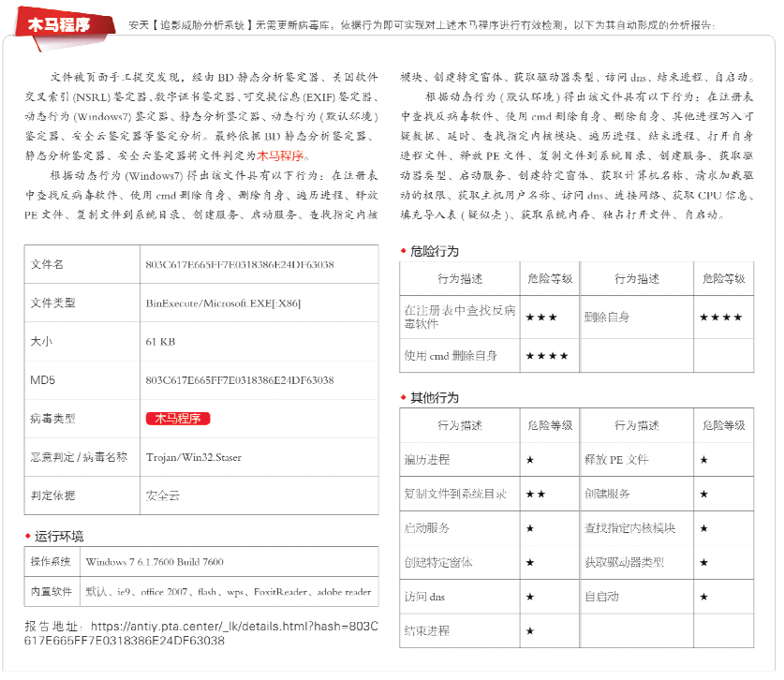Click the star rating beside 创建服务 table cell

pyautogui.click(x=704, y=494)
